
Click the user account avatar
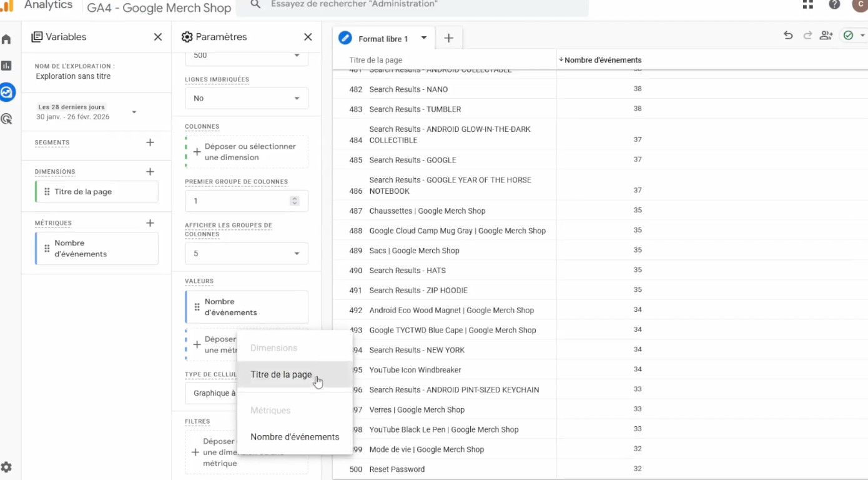860,4
